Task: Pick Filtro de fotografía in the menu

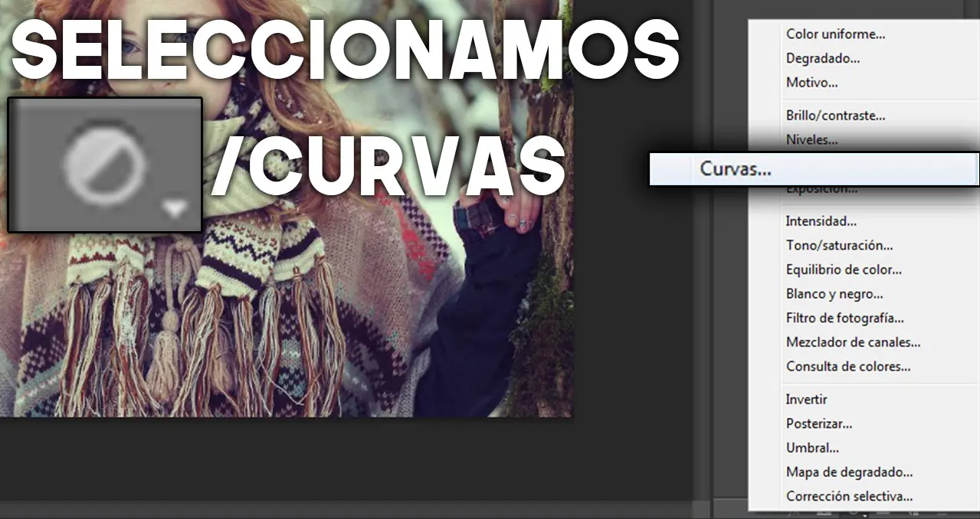Action: (845, 318)
